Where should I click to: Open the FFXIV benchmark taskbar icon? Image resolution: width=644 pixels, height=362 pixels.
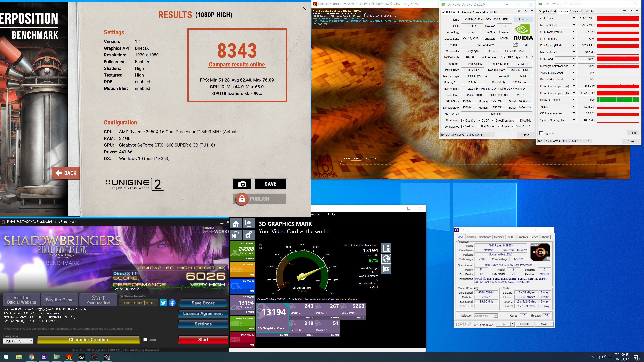click(x=94, y=357)
